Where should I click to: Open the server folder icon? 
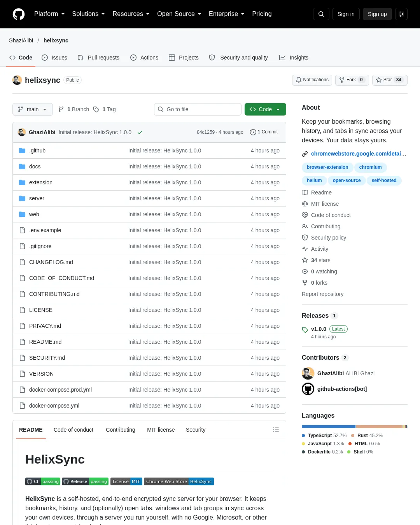click(22, 198)
